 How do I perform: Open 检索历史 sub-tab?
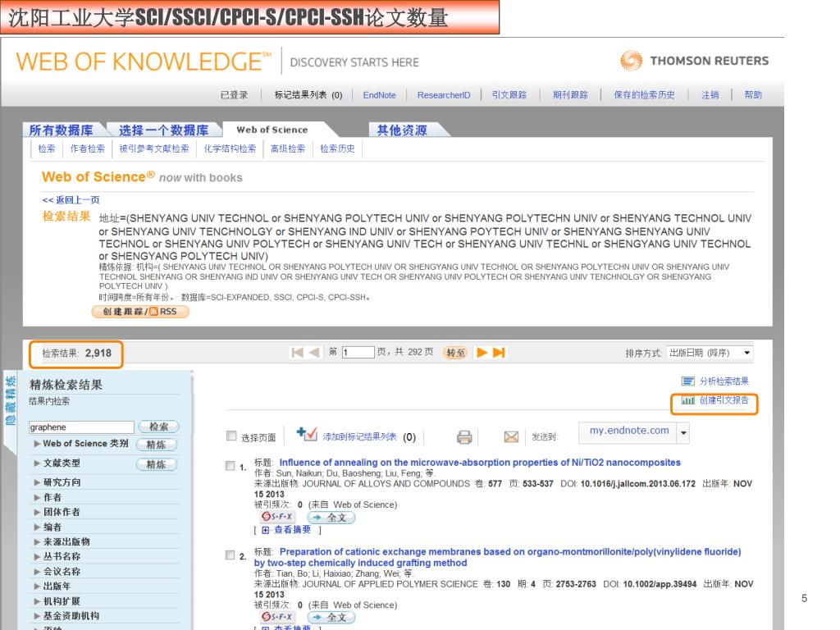(x=337, y=148)
